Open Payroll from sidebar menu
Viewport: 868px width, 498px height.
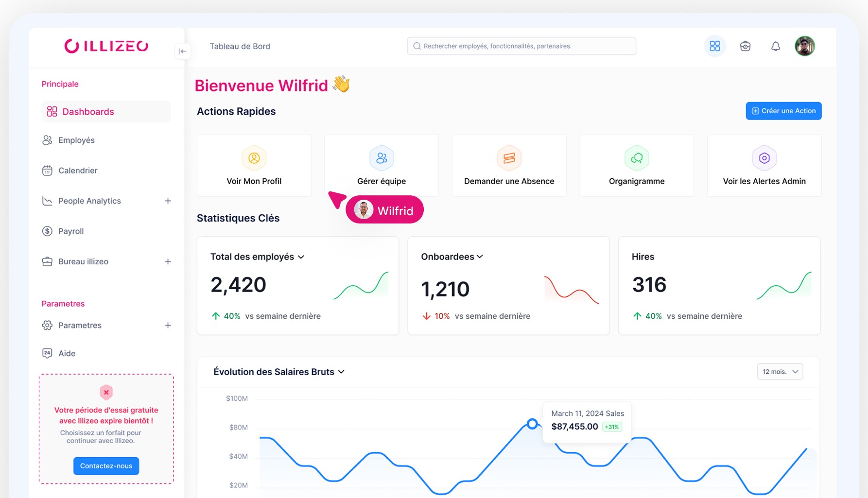[x=71, y=231]
